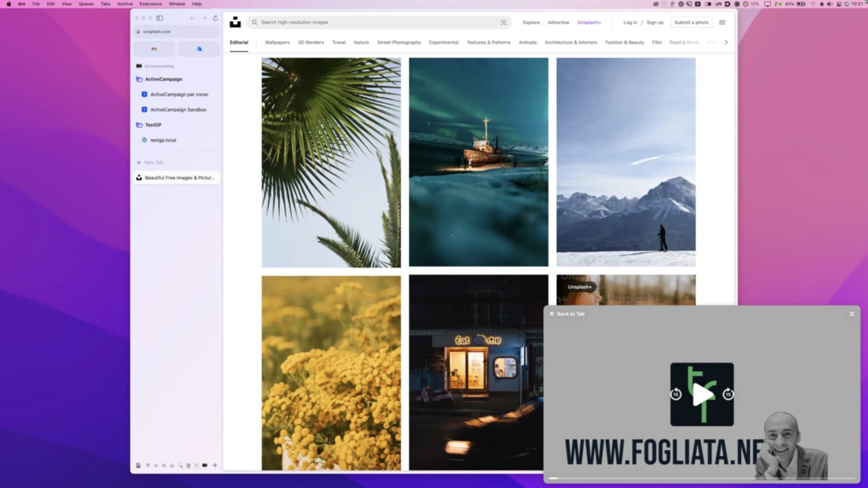Click the visual search camera icon
Screen dimensions: 868x488
504,22
